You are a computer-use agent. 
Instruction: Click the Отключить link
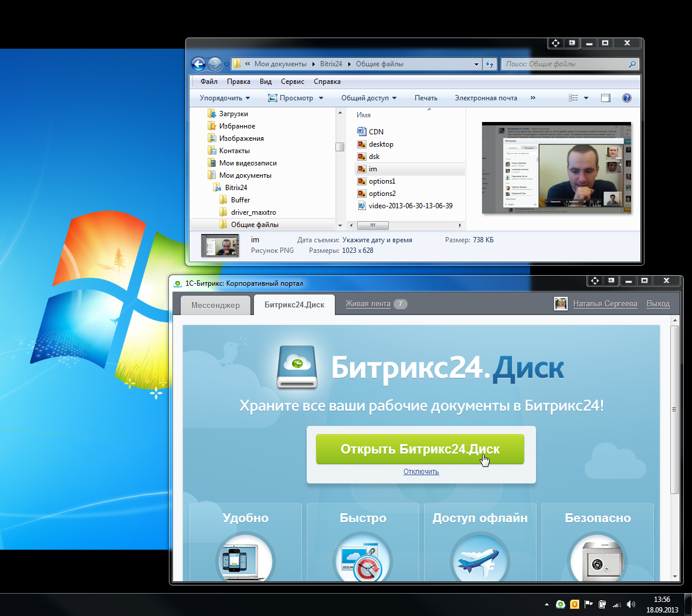click(421, 472)
